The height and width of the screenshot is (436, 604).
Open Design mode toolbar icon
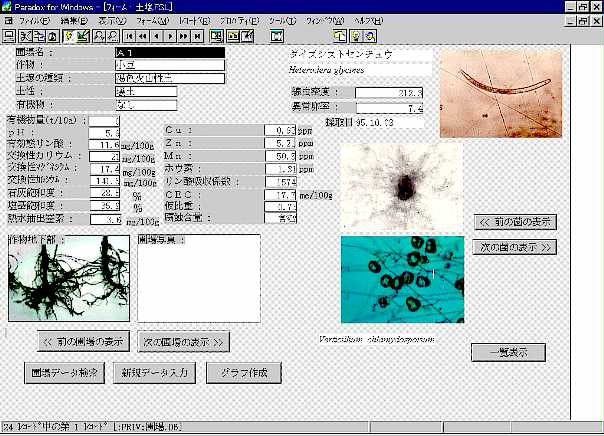click(83, 36)
